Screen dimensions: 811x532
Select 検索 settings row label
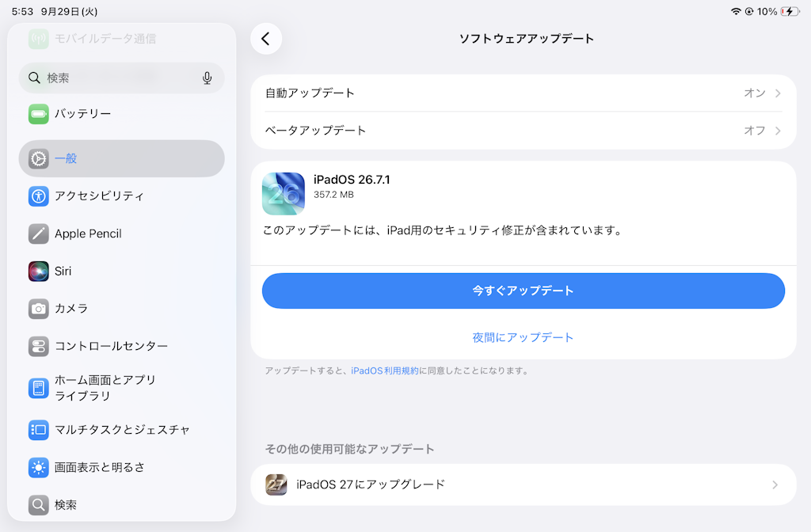(66, 504)
